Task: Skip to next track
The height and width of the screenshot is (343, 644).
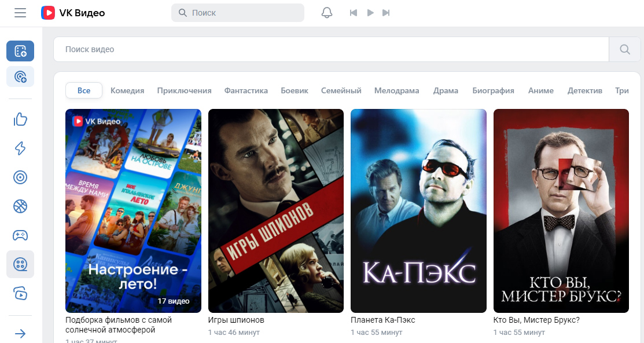Action: coord(386,13)
